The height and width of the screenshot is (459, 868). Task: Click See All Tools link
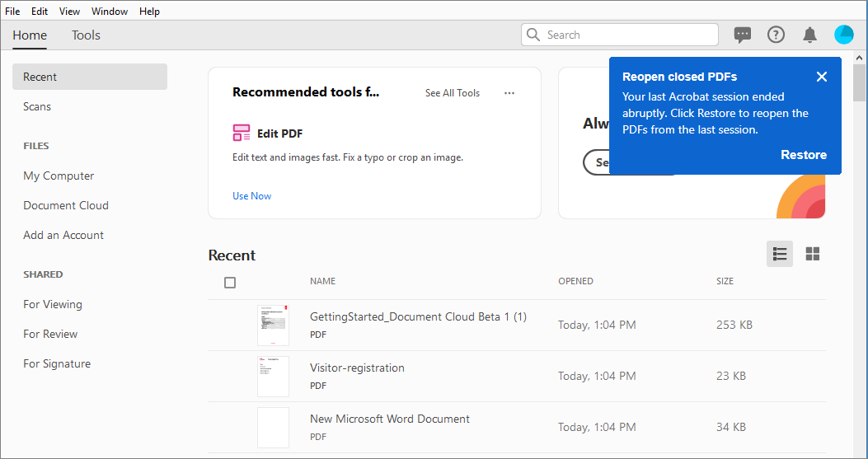(x=453, y=93)
